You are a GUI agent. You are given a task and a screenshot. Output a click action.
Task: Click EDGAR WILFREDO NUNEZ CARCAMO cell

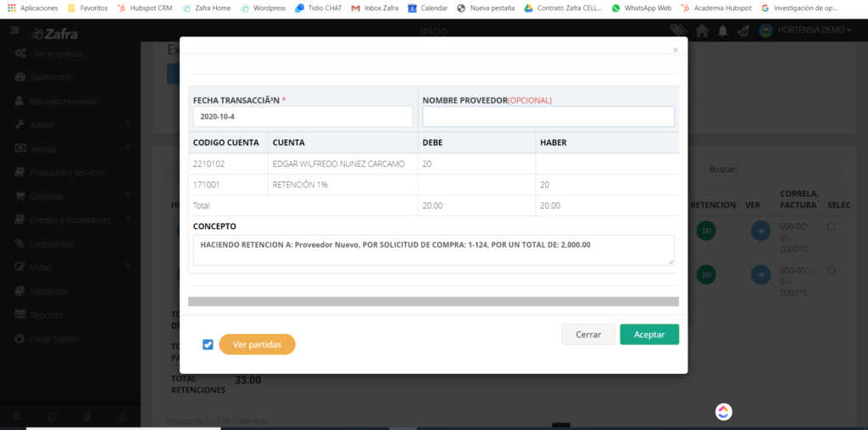tap(343, 164)
